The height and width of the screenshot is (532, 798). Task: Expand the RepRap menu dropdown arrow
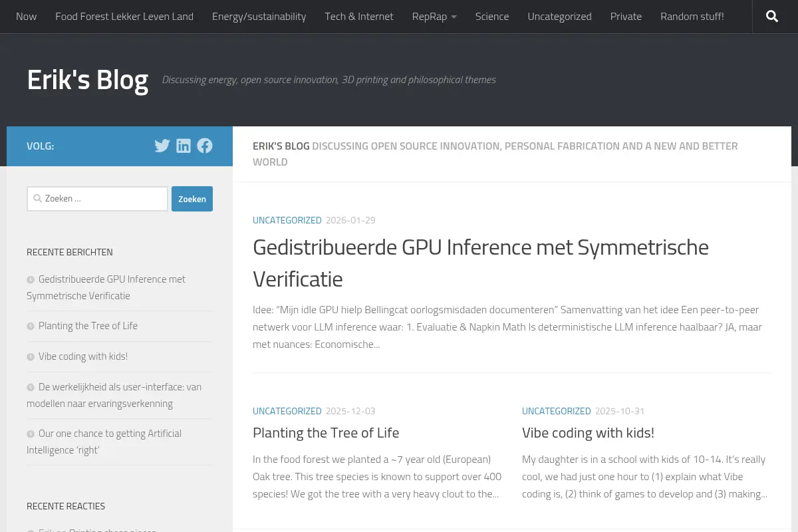[454, 17]
